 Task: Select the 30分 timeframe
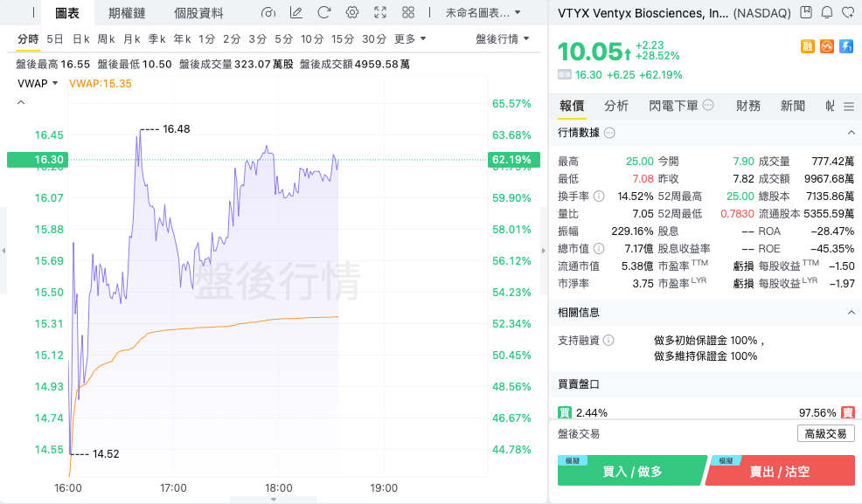(374, 39)
